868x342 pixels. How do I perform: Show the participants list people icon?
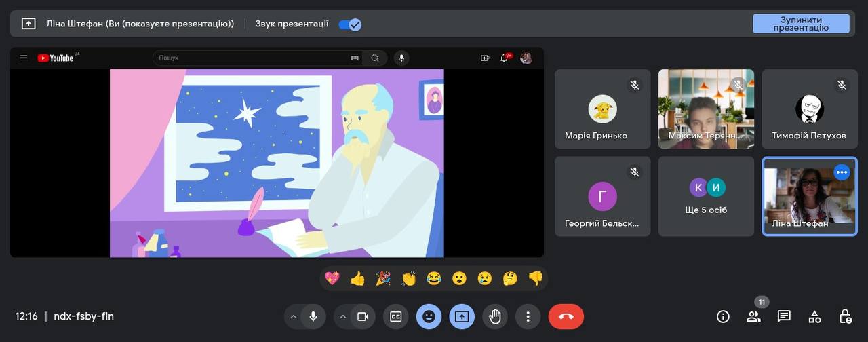pos(753,316)
